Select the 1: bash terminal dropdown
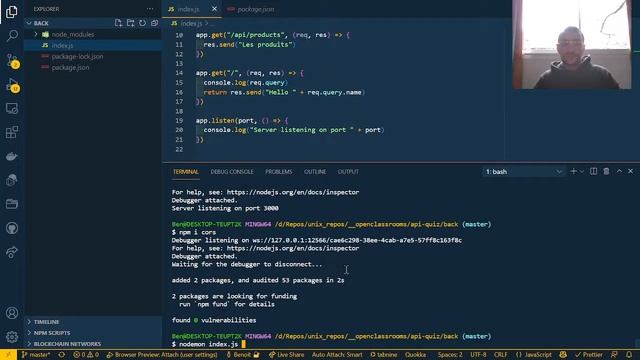The width and height of the screenshot is (640, 360). point(523,172)
